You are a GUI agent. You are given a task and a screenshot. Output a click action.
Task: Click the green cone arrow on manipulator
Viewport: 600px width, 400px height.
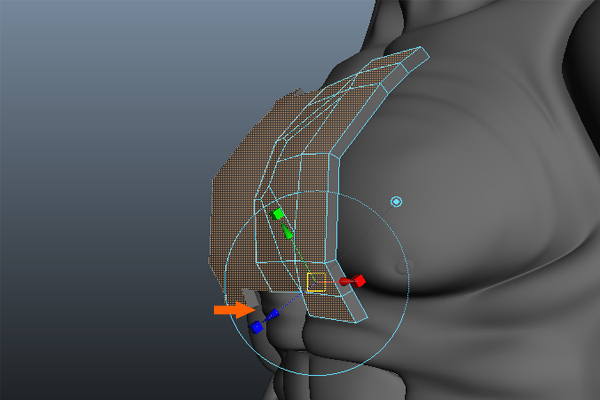pos(287,231)
